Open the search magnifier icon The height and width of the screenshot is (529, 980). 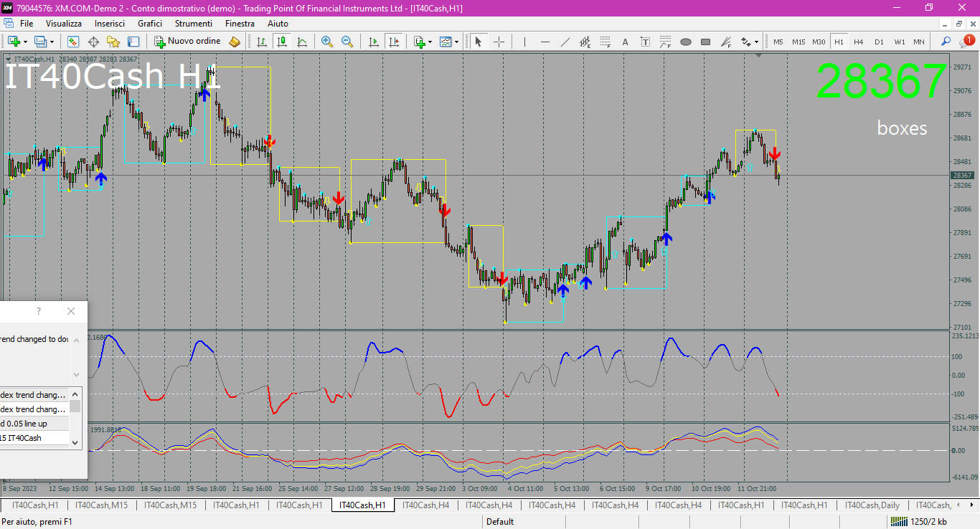[946, 42]
